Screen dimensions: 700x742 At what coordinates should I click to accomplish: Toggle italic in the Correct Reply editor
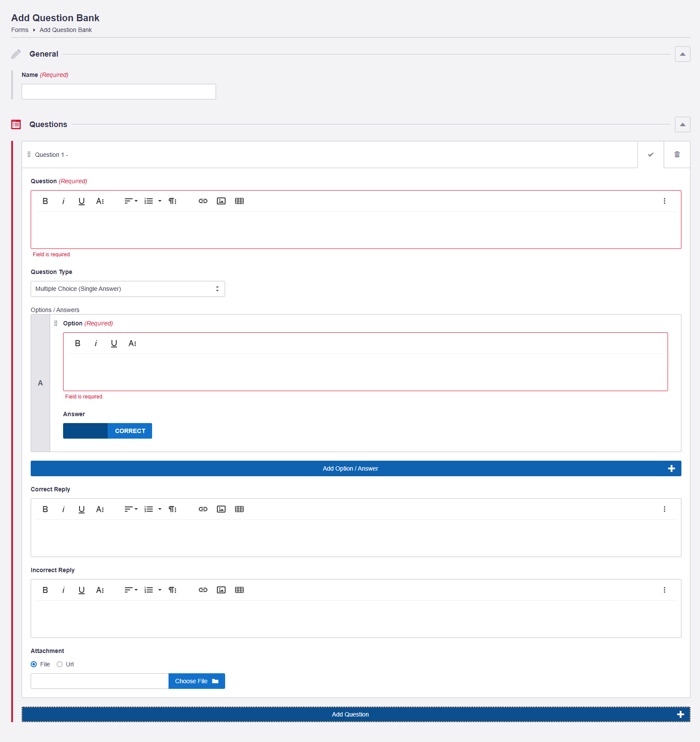click(x=64, y=509)
